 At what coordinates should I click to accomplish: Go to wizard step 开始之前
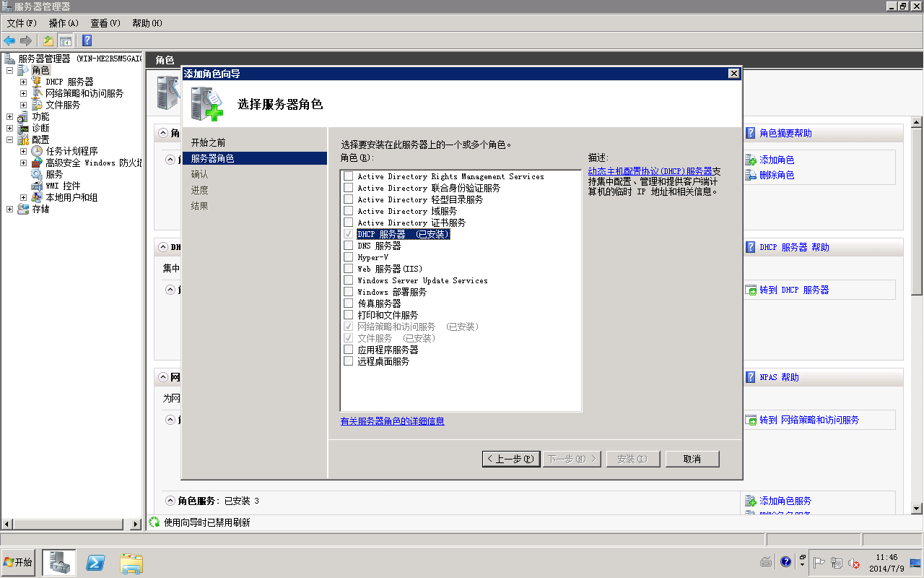[x=209, y=142]
